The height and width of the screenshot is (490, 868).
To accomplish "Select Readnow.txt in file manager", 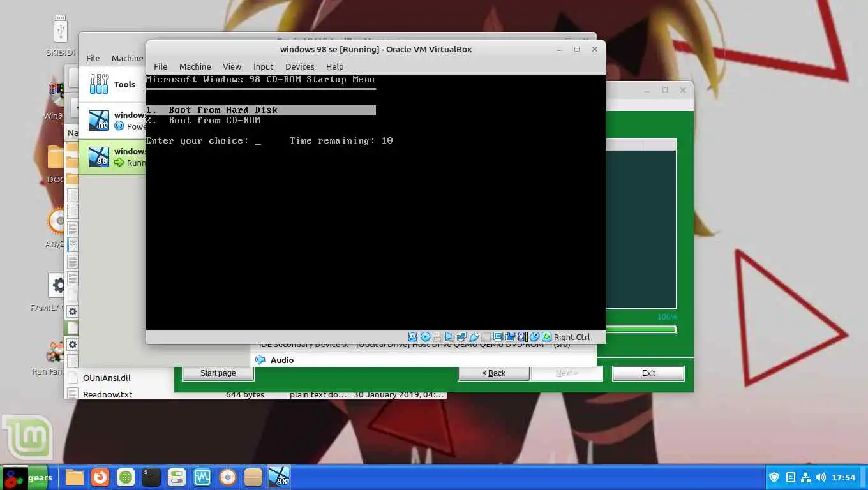I will pyautogui.click(x=107, y=394).
